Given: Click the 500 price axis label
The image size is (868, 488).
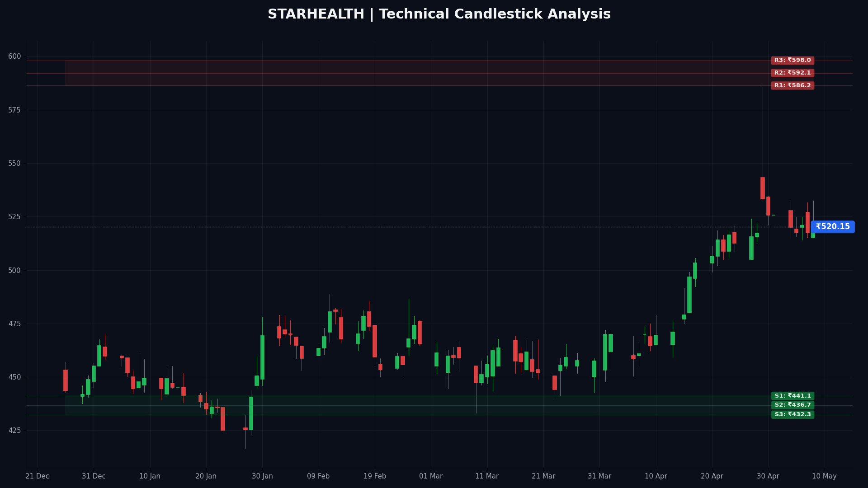Looking at the screenshot, I should (14, 270).
